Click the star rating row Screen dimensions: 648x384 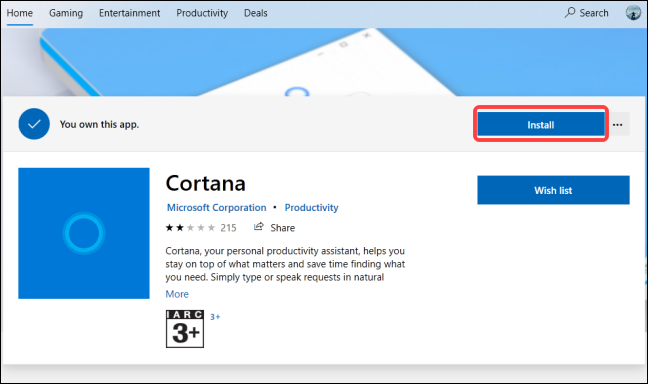click(x=191, y=228)
